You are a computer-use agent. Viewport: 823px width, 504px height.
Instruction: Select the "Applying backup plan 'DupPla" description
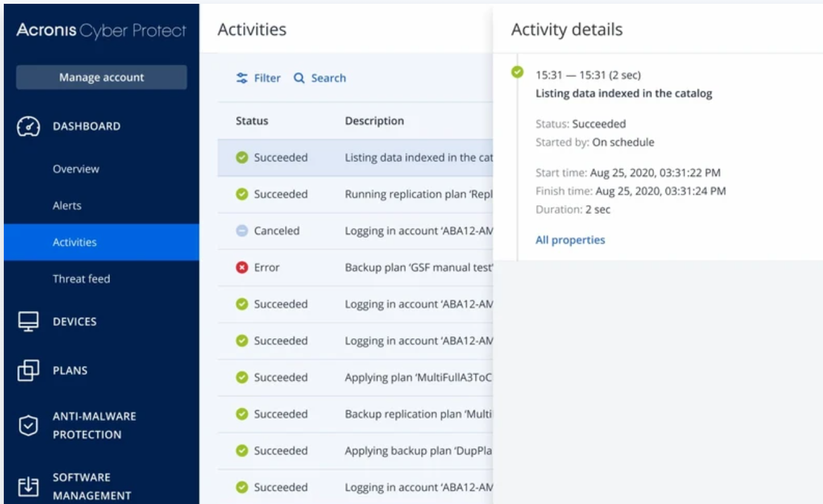coord(418,451)
